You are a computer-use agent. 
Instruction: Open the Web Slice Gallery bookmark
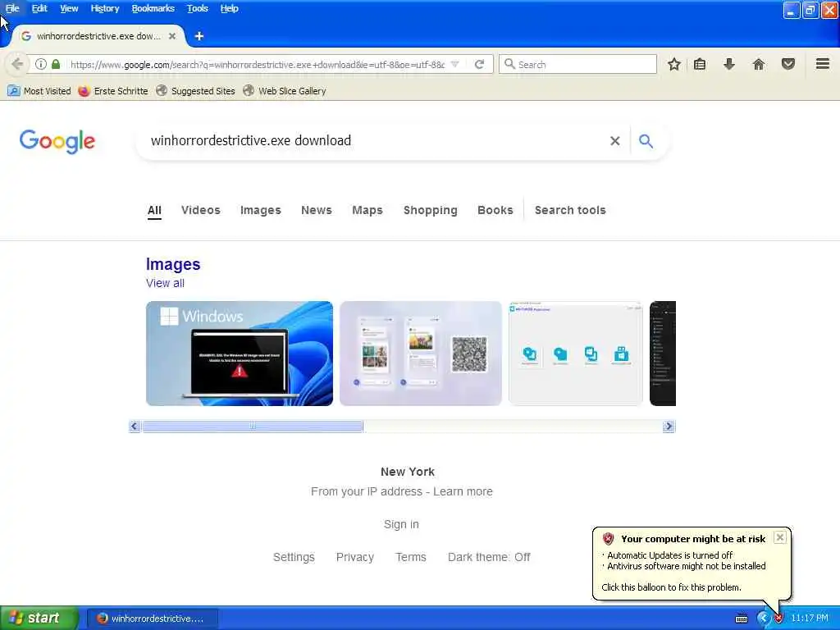(x=285, y=91)
